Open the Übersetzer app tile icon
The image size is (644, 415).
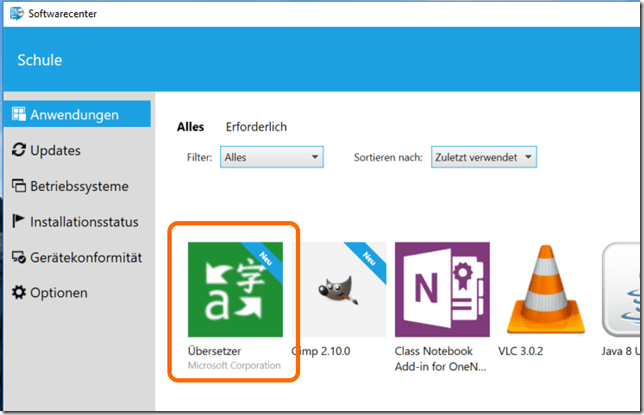pos(235,289)
